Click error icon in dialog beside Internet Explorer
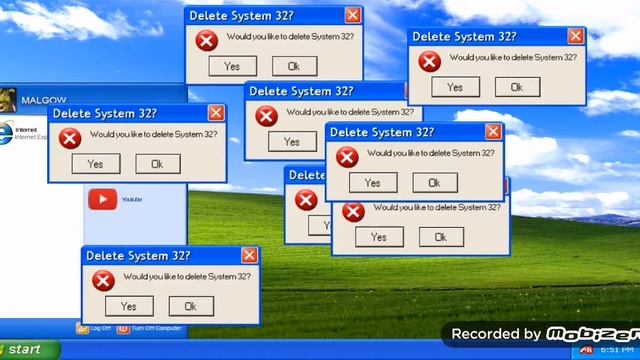640x360 pixels. [x=70, y=138]
